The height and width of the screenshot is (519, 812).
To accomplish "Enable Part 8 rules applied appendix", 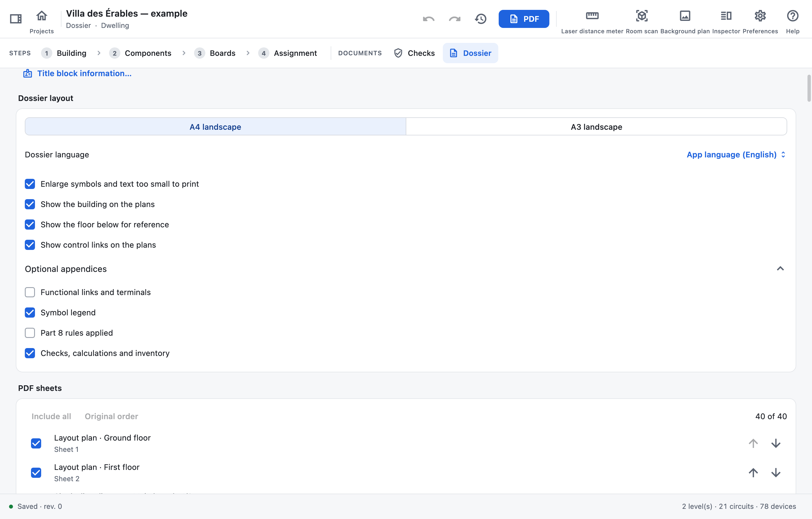I will (30, 333).
